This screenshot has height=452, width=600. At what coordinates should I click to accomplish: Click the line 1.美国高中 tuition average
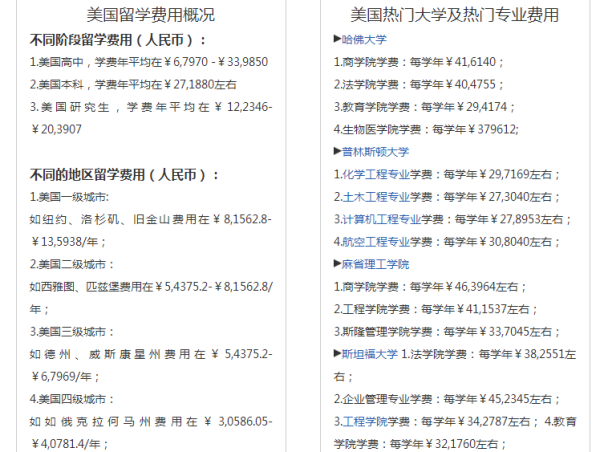pyautogui.click(x=149, y=62)
